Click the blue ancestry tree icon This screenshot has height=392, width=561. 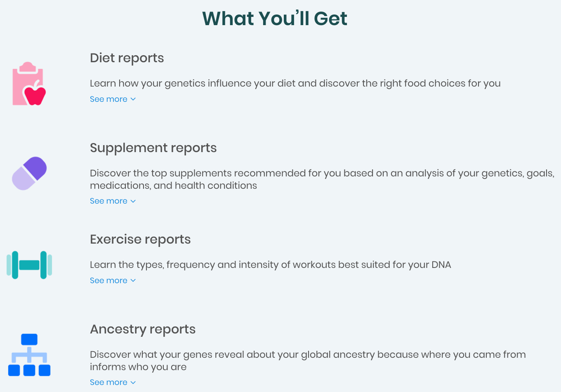[29, 355]
